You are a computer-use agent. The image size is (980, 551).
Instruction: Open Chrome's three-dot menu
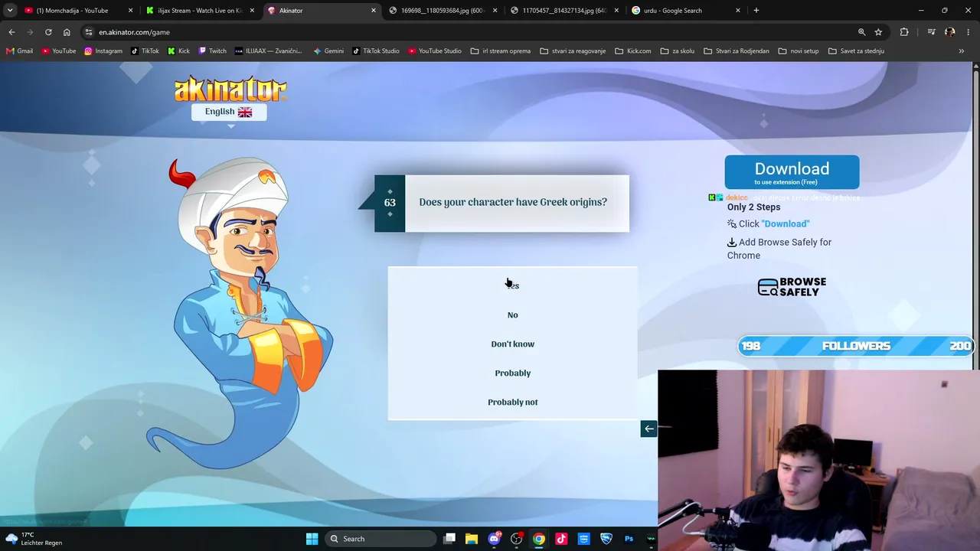pyautogui.click(x=968, y=32)
